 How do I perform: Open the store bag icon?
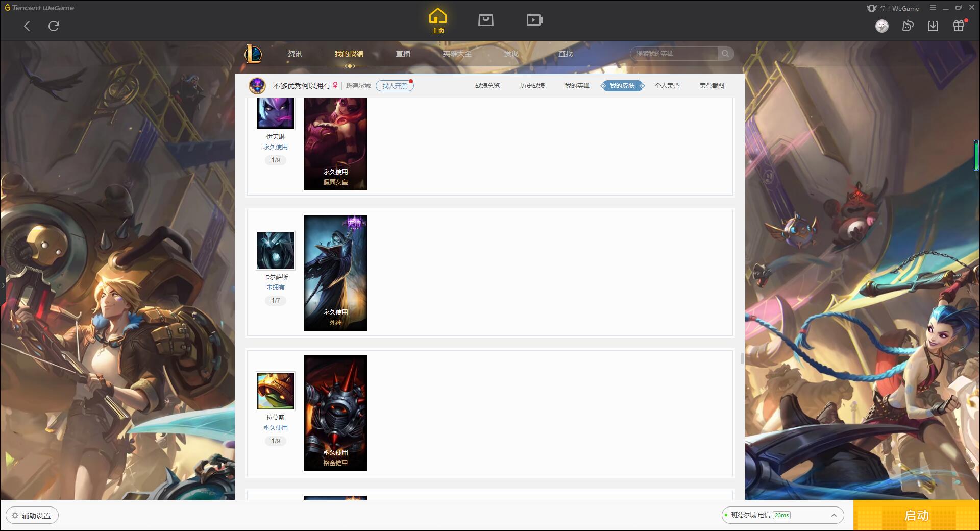tap(486, 20)
